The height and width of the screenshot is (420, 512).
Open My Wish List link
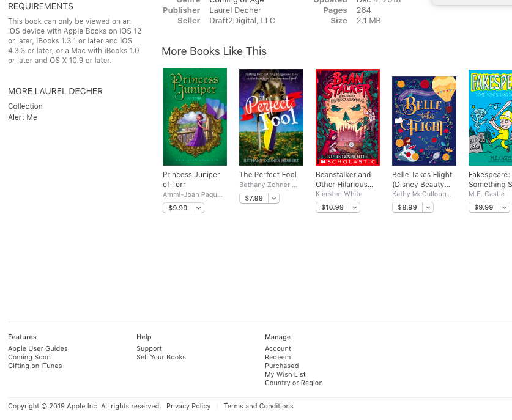[285, 374]
